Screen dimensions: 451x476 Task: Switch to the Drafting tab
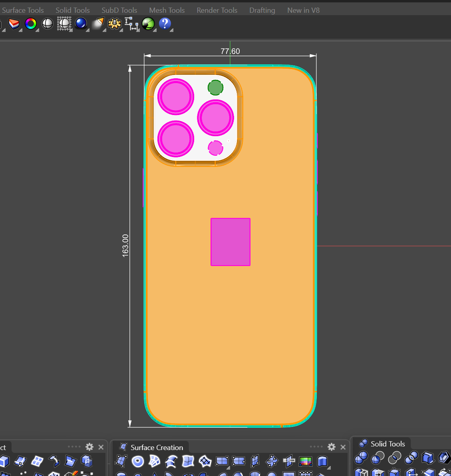(262, 10)
